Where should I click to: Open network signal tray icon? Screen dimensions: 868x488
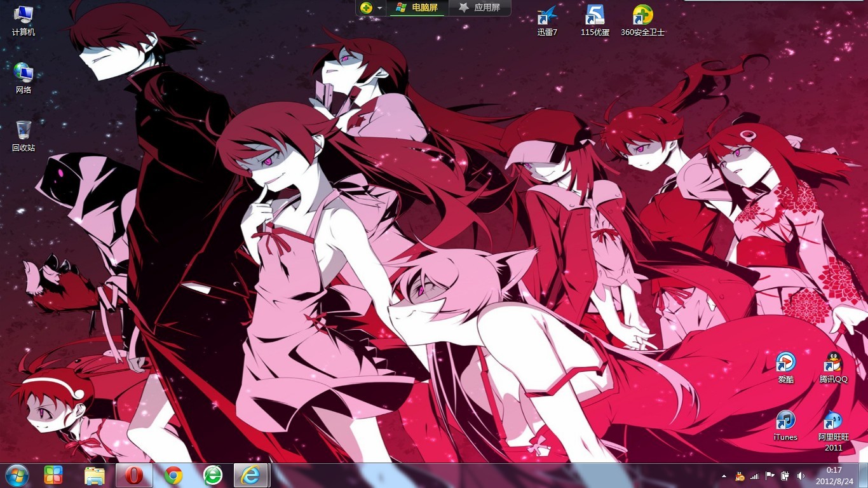click(x=754, y=475)
